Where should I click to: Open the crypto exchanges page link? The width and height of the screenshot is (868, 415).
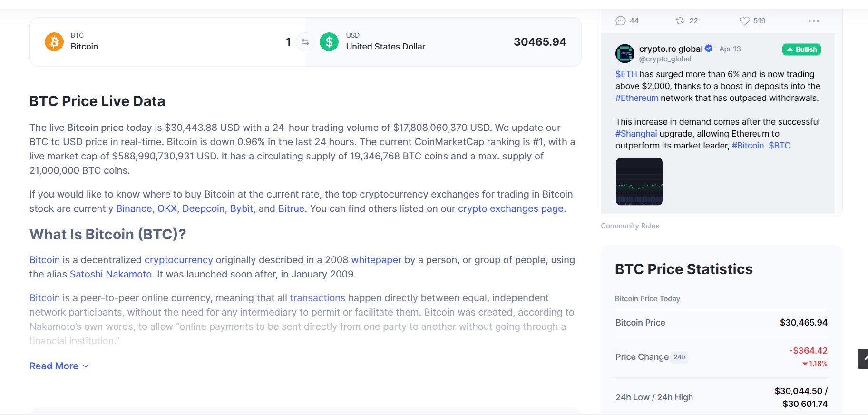(511, 208)
